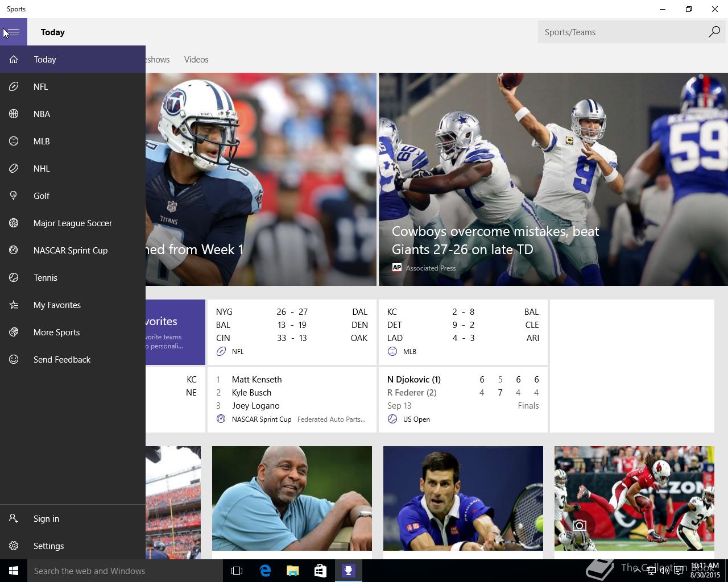Click the NFL label under the scores

tap(238, 352)
